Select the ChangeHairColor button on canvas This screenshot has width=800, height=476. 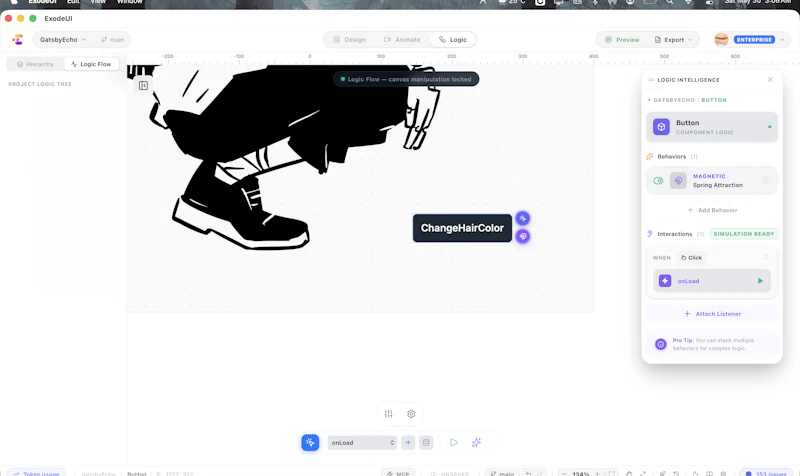point(462,228)
